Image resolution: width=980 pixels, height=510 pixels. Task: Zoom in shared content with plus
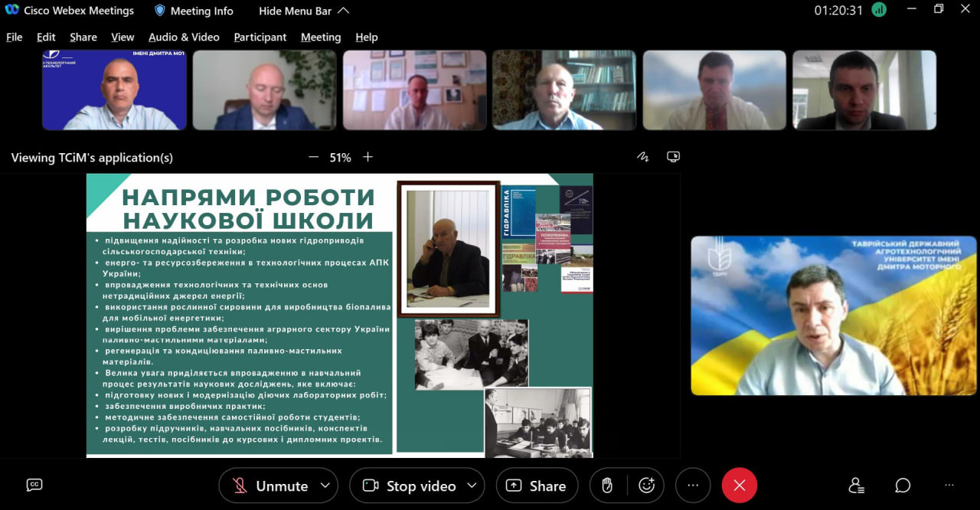[367, 157]
